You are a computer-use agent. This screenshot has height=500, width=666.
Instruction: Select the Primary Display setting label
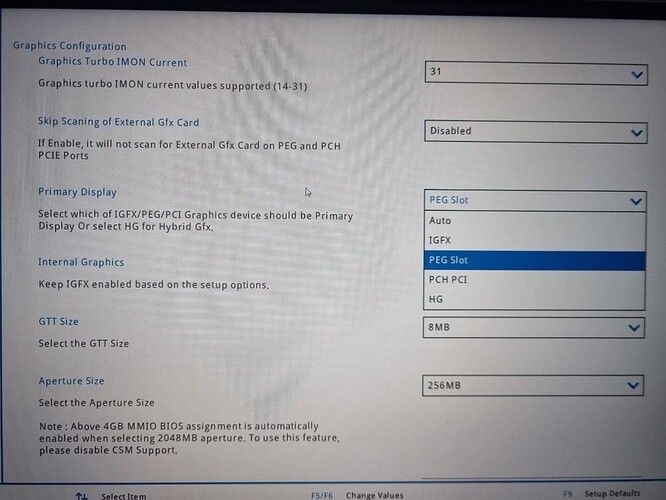77,192
